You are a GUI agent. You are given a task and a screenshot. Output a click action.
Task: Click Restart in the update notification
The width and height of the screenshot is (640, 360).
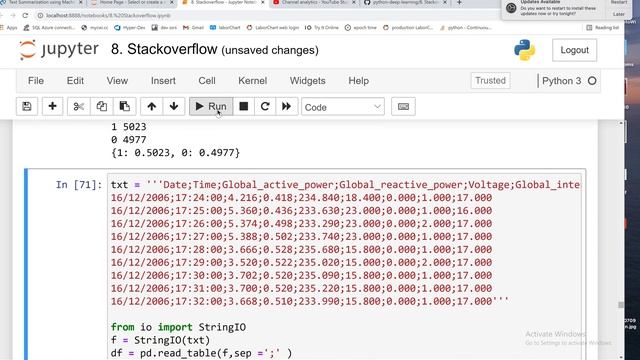click(619, 2)
